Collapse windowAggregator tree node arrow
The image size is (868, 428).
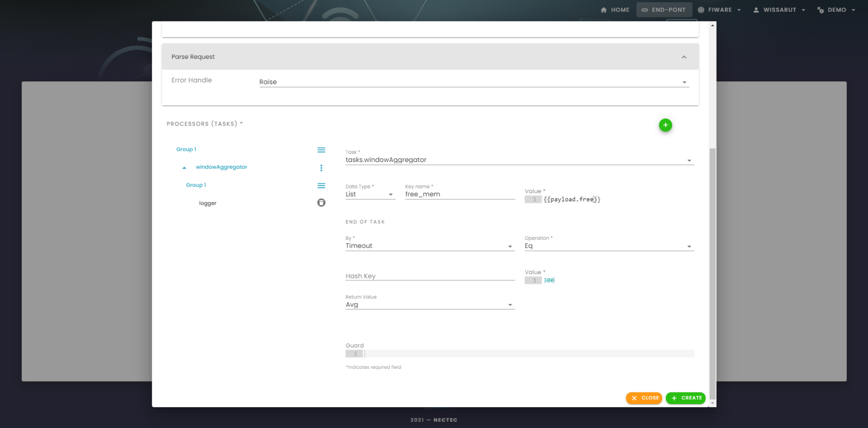tap(184, 168)
